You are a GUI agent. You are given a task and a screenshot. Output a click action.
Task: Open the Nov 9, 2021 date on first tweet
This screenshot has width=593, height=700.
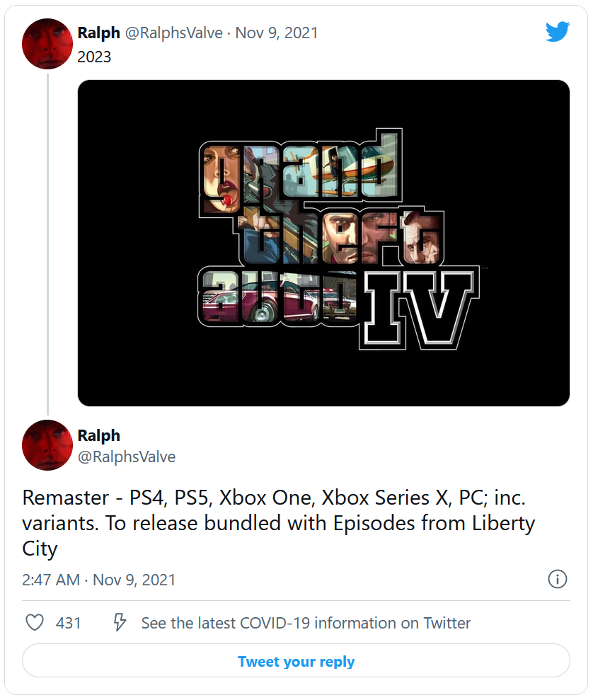(277, 33)
